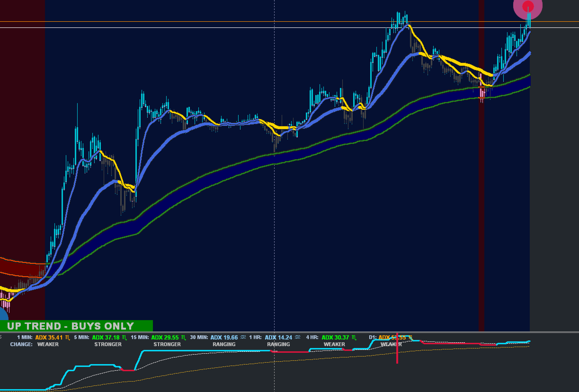Image resolution: width=579 pixels, height=392 pixels.
Task: Select the 1 HR timeframe label
Action: 255,337
